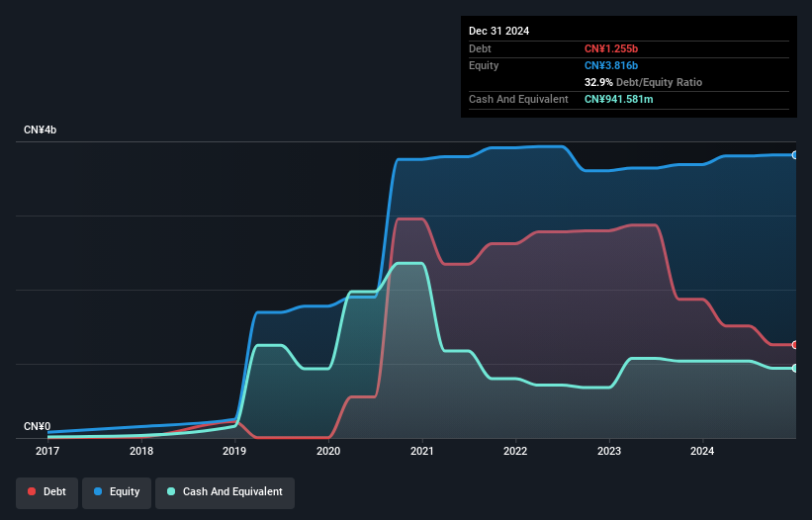Click the 2024 x-axis label
This screenshot has width=812, height=520.
point(703,451)
